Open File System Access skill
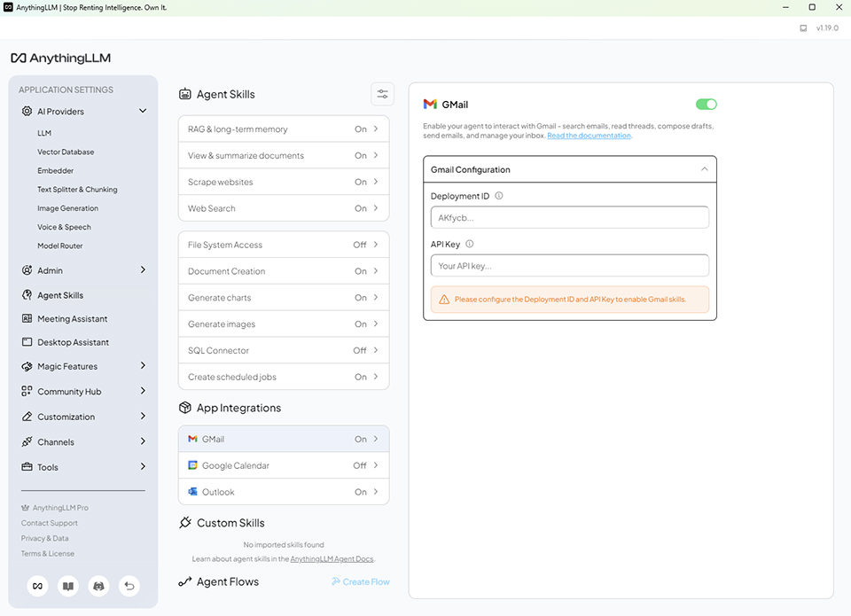851x616 pixels. (284, 245)
